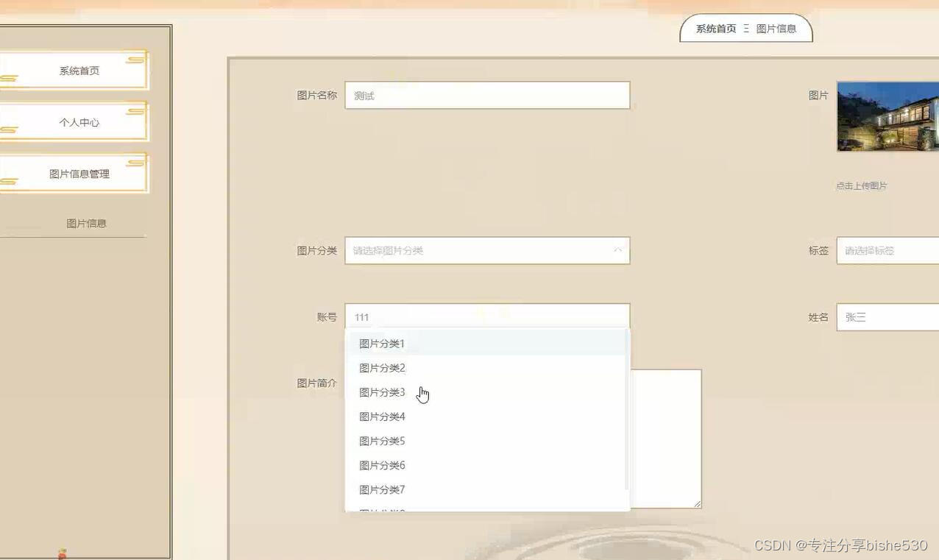Screen dimensions: 939x560
Task: Choose 图片分类1 from the dropdown list
Action: pos(486,344)
